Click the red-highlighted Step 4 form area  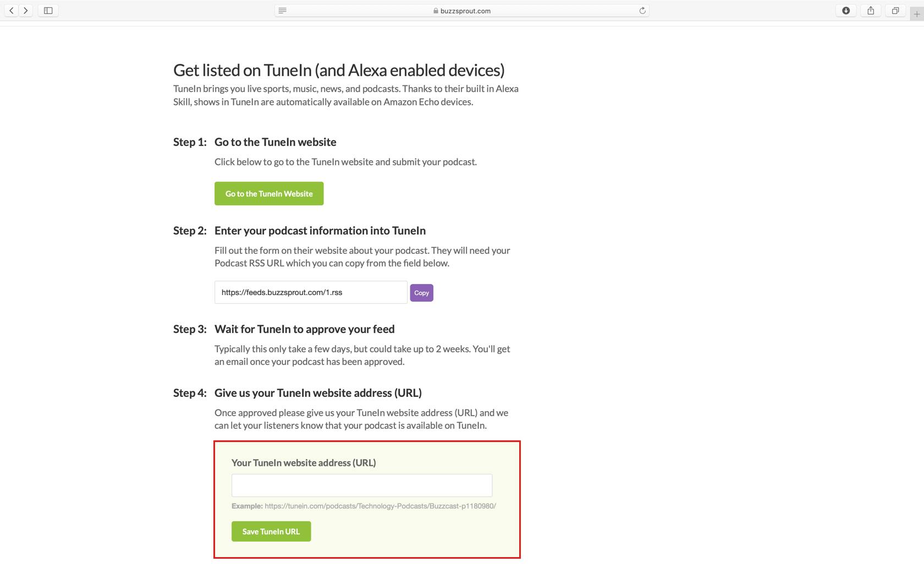pos(367,499)
